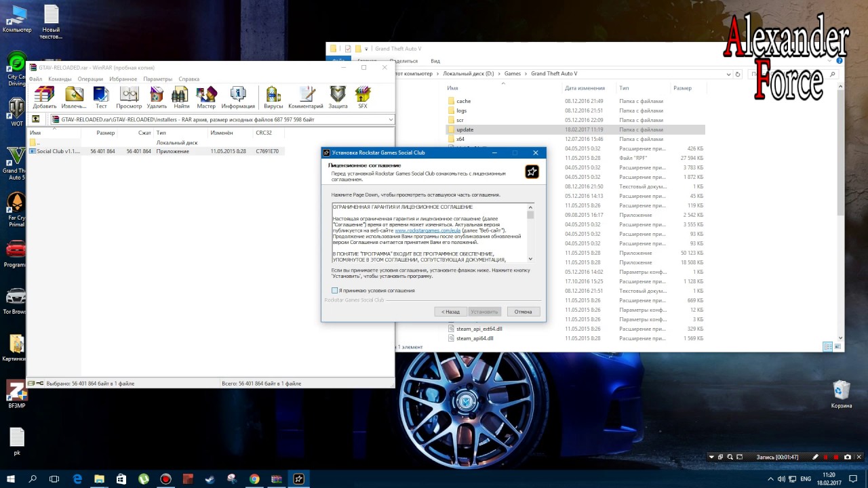Click the Chrome icon in taskbar
Viewport: 868px width, 488px height.
[254, 479]
